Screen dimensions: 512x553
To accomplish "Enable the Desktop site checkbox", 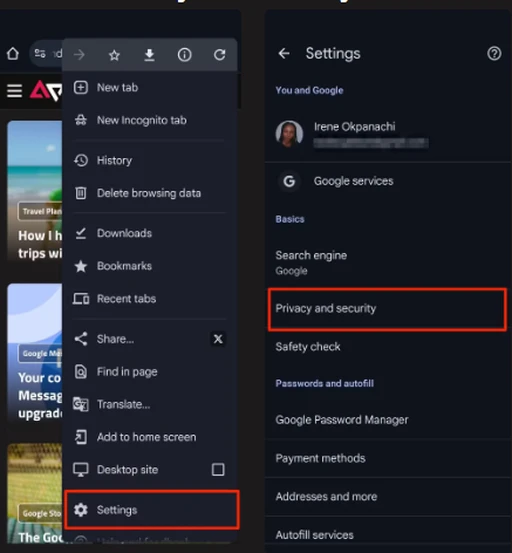I will (218, 470).
